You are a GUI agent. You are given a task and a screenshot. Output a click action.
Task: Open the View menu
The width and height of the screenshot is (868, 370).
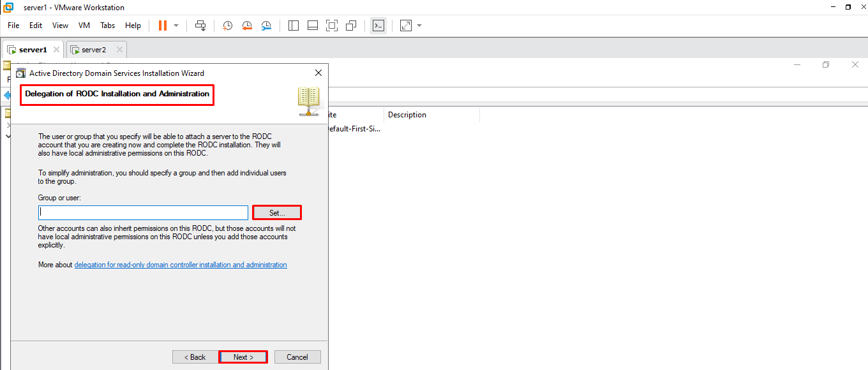[x=60, y=26]
